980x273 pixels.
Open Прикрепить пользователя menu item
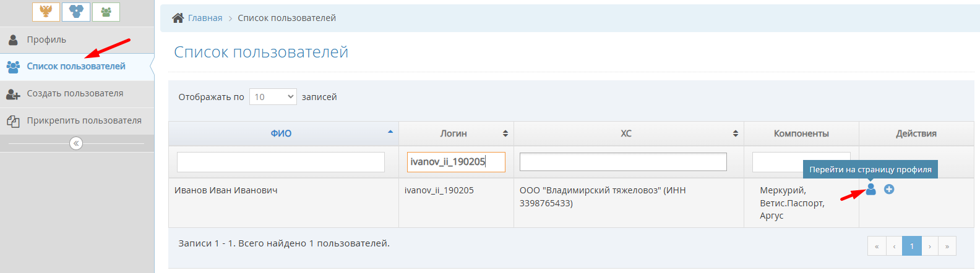pos(84,120)
